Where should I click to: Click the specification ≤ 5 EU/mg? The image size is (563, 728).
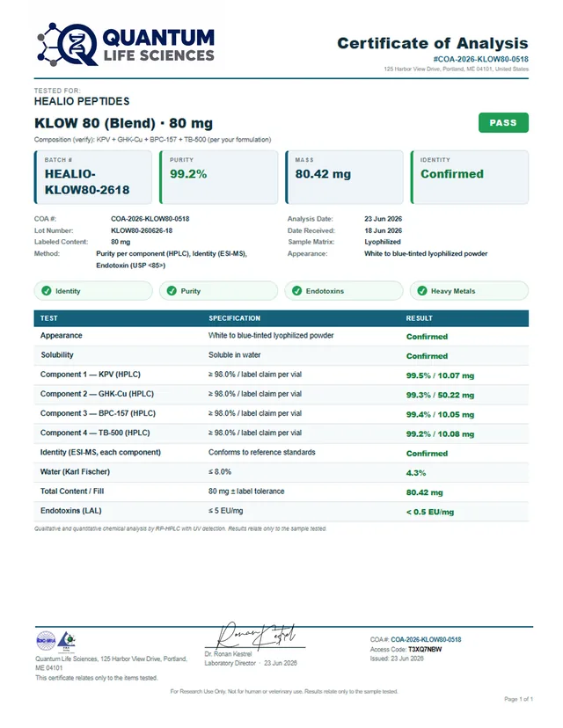[x=225, y=511]
